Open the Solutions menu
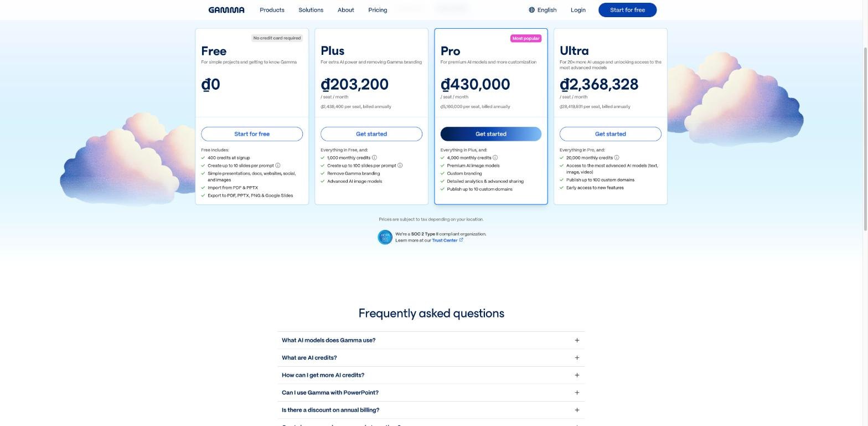 (x=311, y=10)
